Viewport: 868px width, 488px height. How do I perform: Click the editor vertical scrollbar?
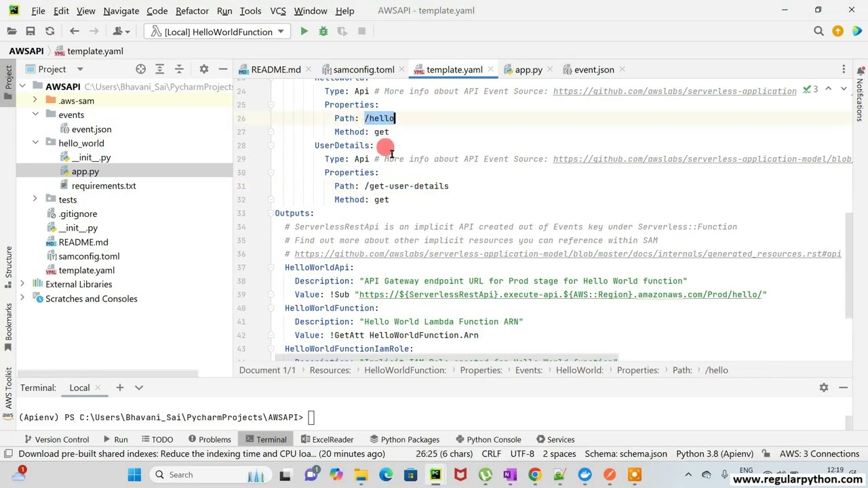tap(848, 264)
